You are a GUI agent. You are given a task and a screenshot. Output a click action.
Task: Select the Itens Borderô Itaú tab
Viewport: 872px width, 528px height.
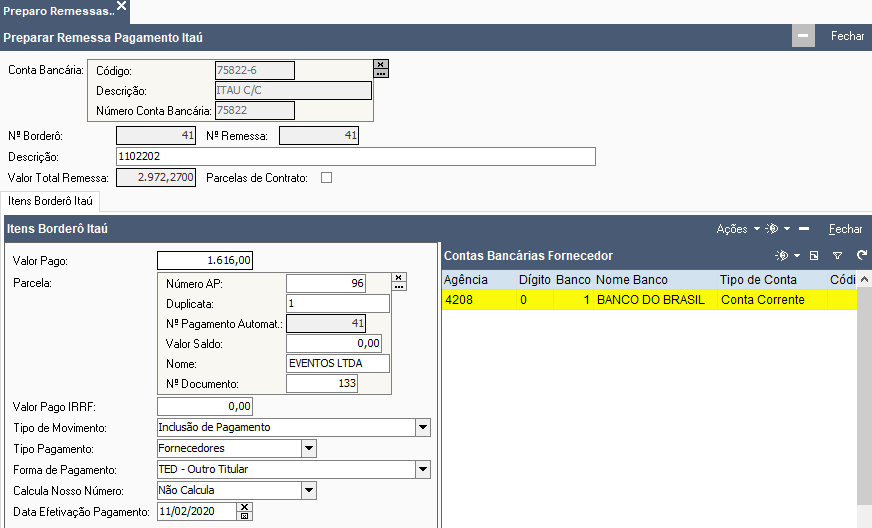pos(50,201)
